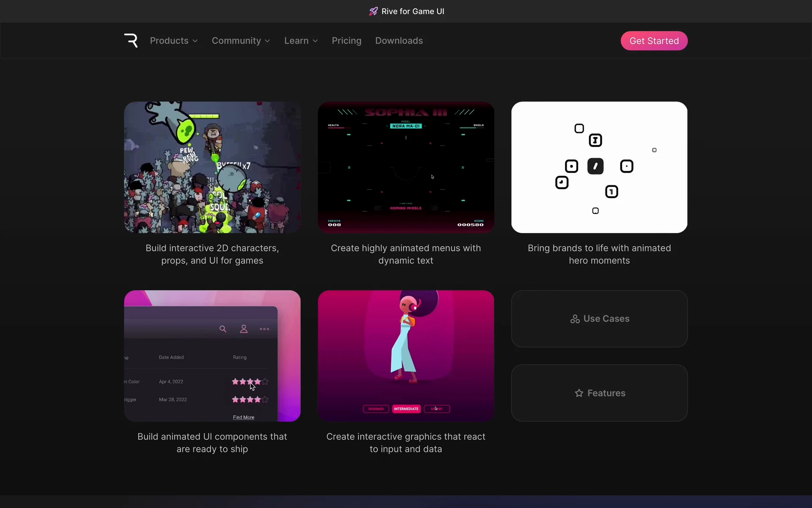The image size is (812, 508).
Task: Click the user profile icon in UI demo
Action: (x=244, y=329)
